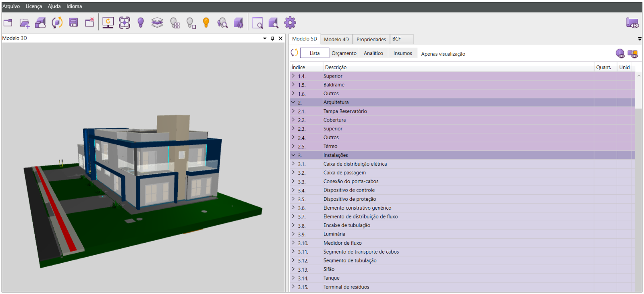Click the save floppy disk icon
Image resolution: width=644 pixels, height=294 pixels.
click(73, 23)
